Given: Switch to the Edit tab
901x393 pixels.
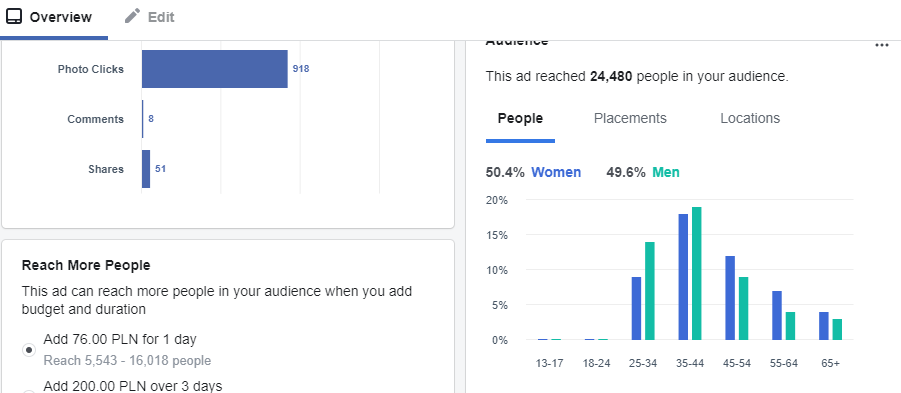Looking at the screenshot, I should pyautogui.click(x=149, y=17).
